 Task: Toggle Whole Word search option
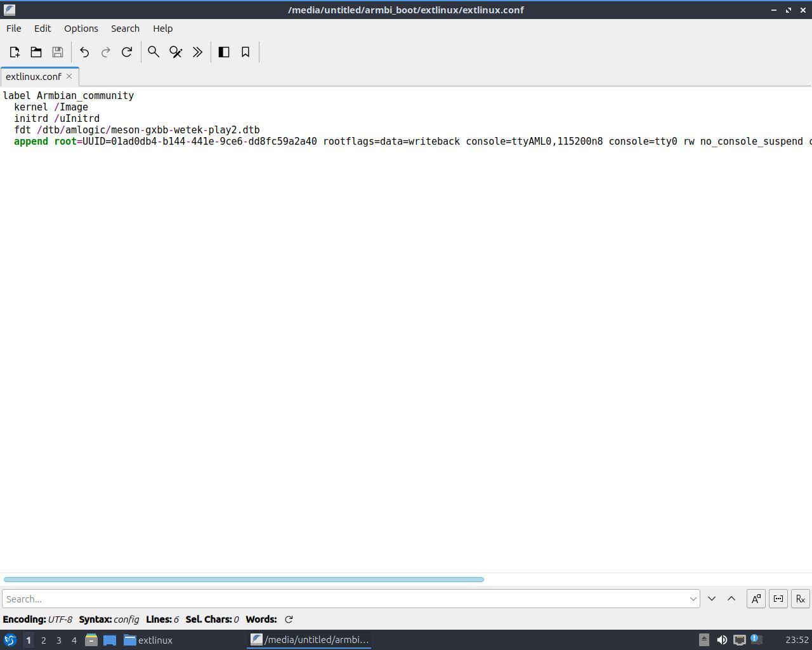pyautogui.click(x=778, y=599)
